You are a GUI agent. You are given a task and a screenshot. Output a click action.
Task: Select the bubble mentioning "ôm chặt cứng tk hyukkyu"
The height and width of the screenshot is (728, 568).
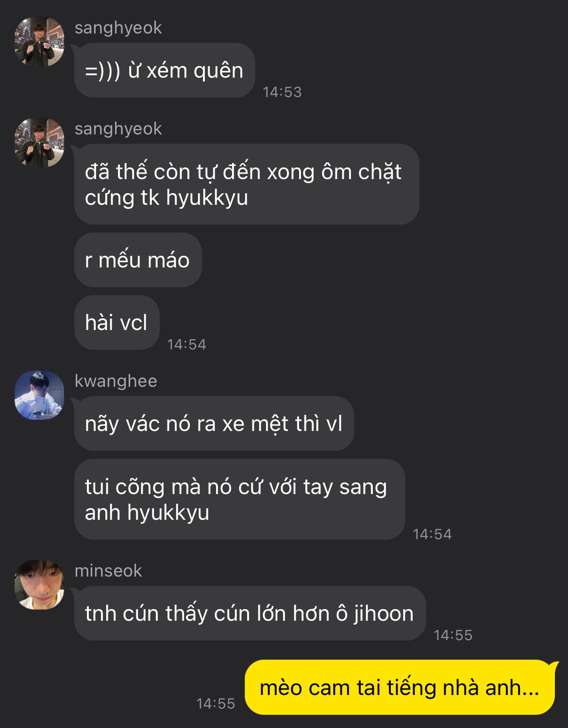pyautogui.click(x=247, y=184)
